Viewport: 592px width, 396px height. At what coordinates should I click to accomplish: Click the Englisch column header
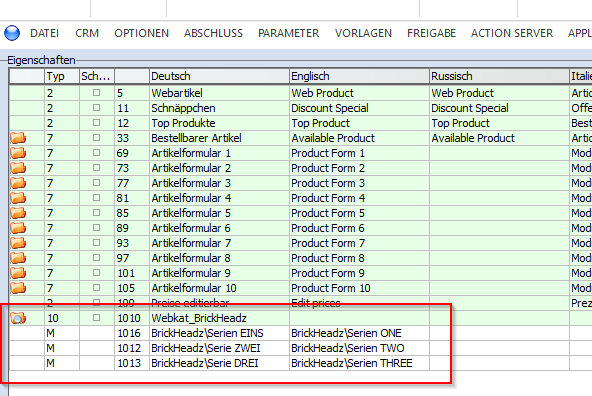tap(359, 76)
